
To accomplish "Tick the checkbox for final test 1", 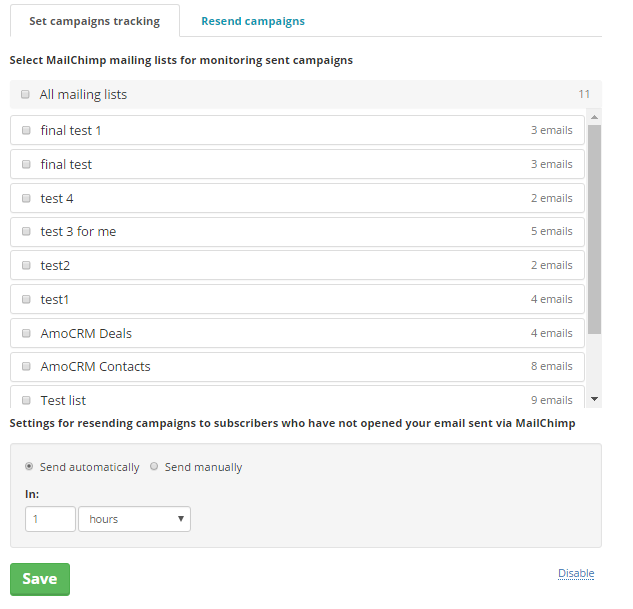I will [26, 130].
